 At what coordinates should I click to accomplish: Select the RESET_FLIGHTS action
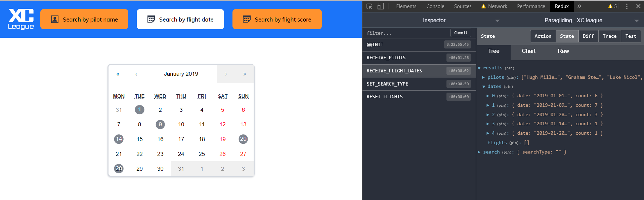click(x=419, y=97)
